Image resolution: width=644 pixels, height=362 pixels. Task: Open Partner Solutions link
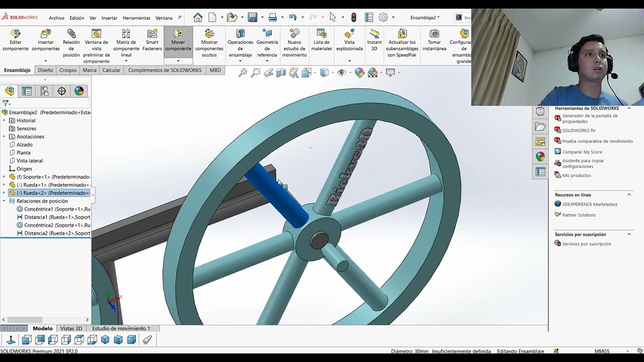(x=579, y=215)
